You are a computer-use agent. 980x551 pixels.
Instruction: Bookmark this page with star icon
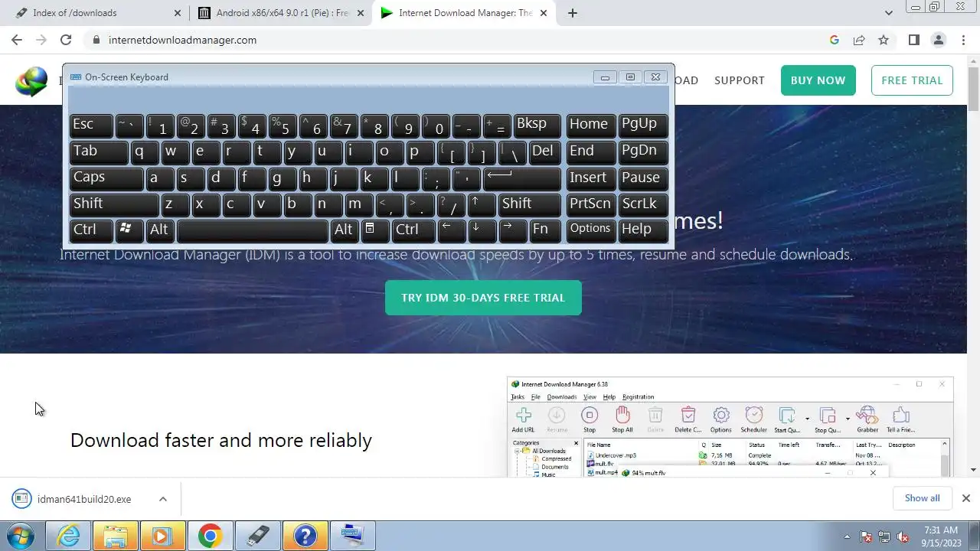coord(884,40)
